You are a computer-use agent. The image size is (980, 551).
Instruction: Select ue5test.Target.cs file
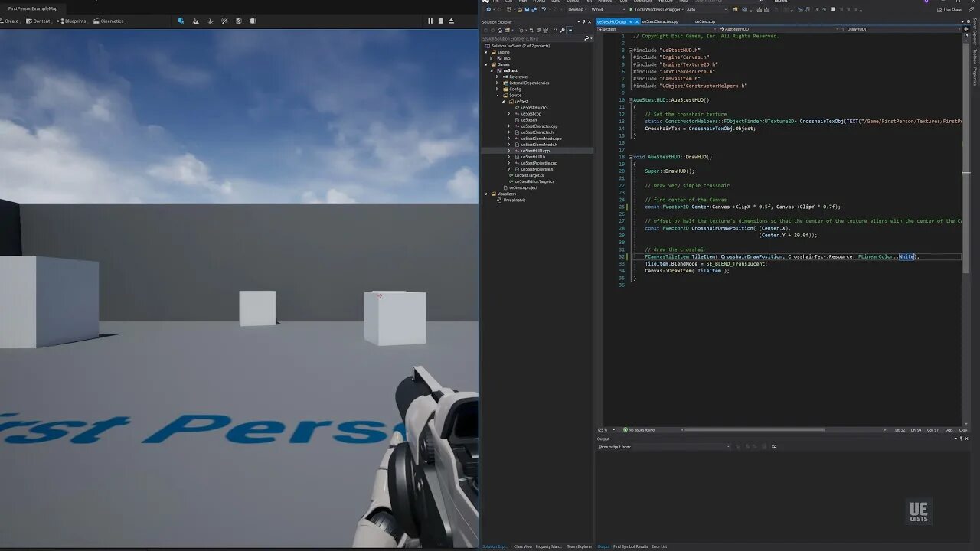point(529,175)
